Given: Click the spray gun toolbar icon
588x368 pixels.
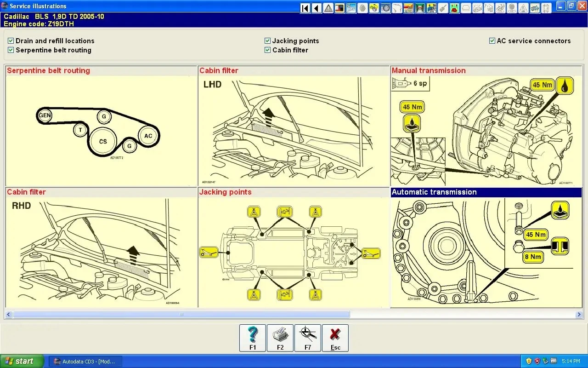Looking at the screenshot, I should point(442,8).
